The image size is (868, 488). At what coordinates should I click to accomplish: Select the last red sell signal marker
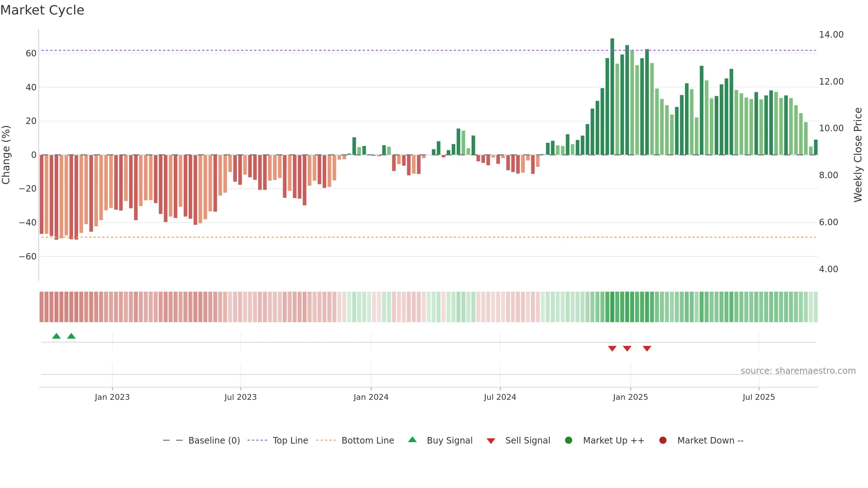point(647,348)
